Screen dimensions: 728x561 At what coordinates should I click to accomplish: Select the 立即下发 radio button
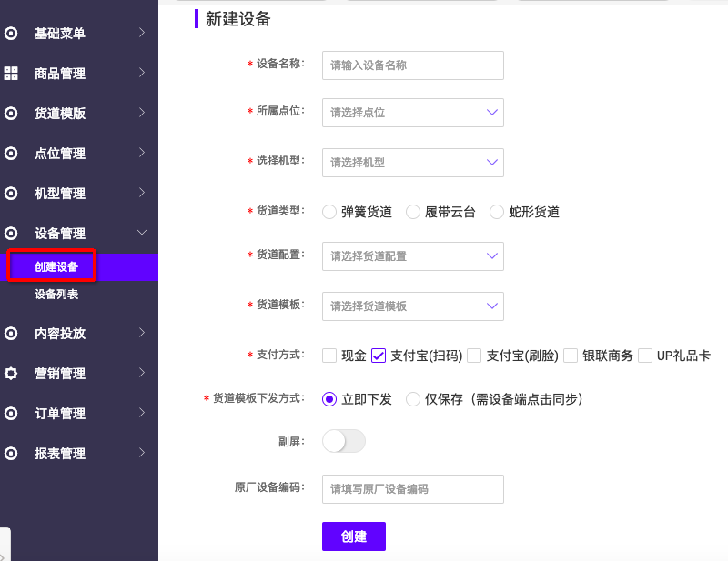329,399
